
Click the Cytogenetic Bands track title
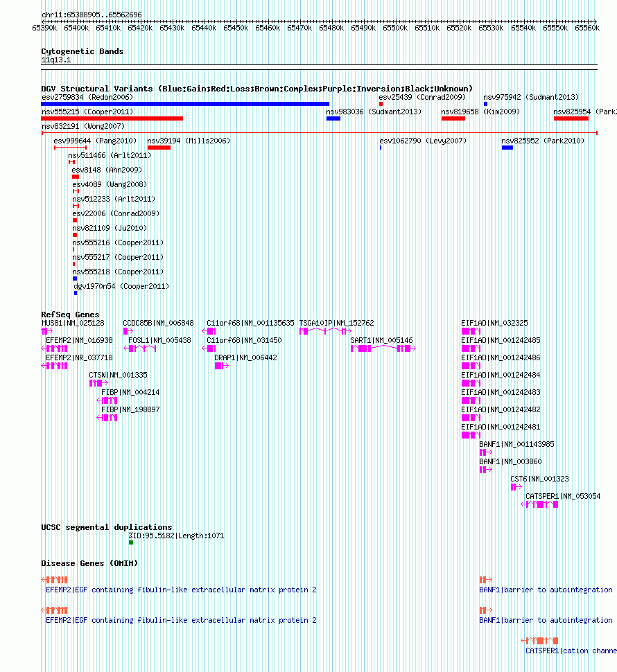[x=82, y=51]
